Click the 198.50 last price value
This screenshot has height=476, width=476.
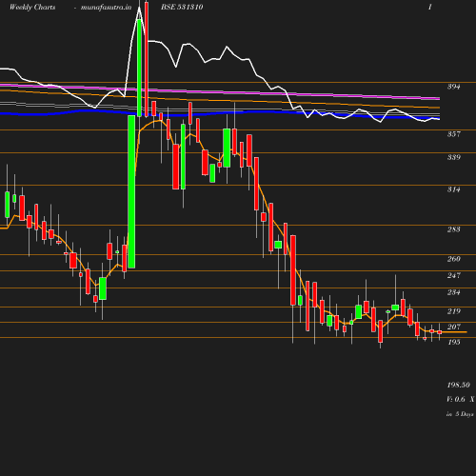coord(458,385)
